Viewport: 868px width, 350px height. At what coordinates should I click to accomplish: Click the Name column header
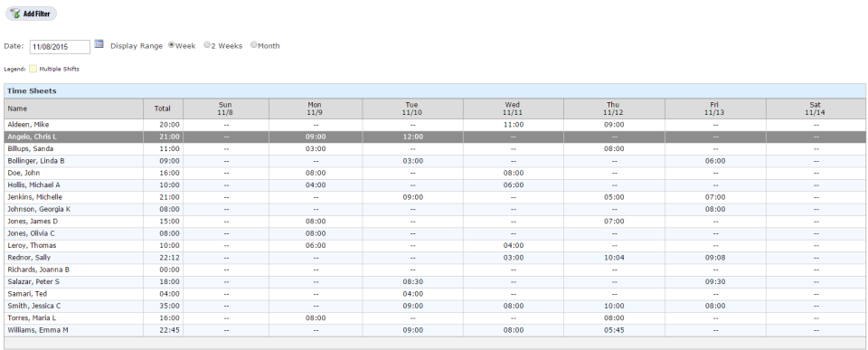coord(73,109)
